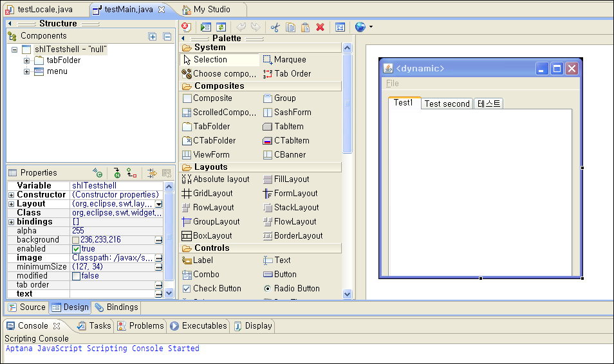Select CTabFolder from Composites
The image size is (614, 364).
[x=209, y=140]
